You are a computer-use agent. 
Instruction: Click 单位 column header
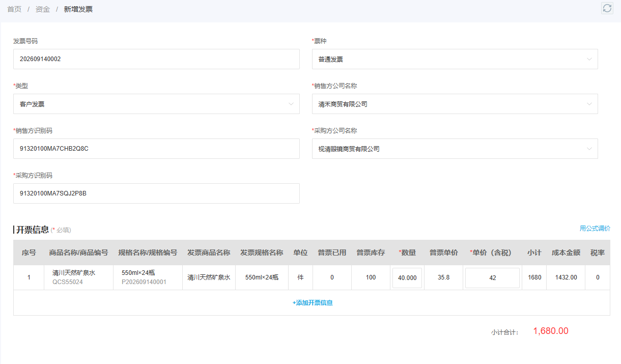(x=300, y=253)
